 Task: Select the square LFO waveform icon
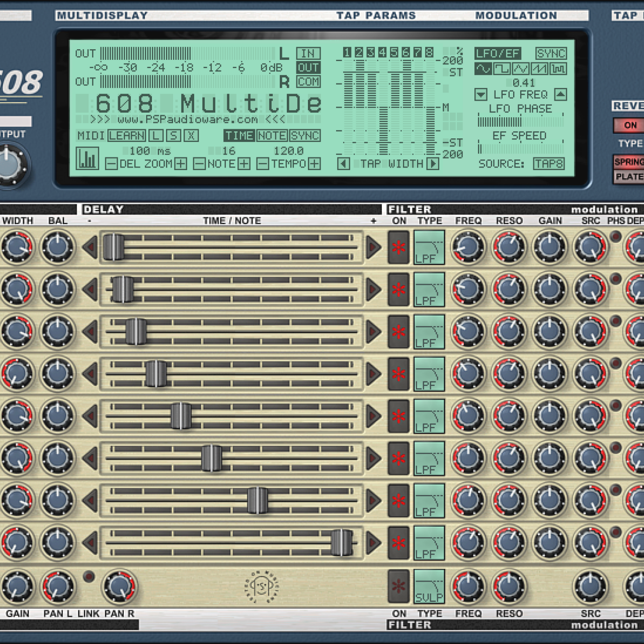point(502,68)
